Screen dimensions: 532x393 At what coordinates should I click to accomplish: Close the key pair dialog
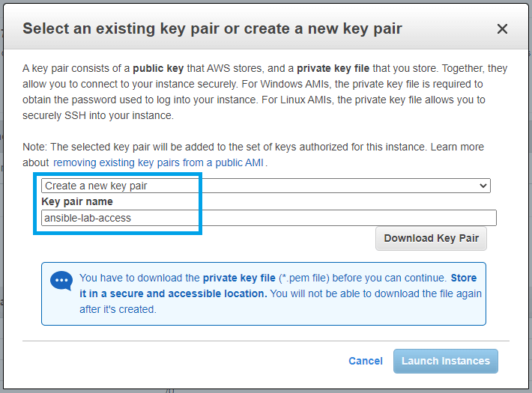(x=502, y=29)
